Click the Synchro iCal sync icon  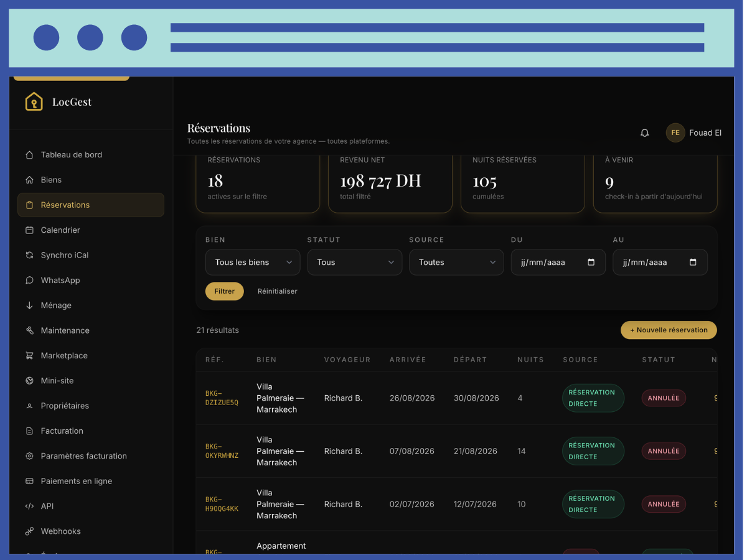[29, 255]
